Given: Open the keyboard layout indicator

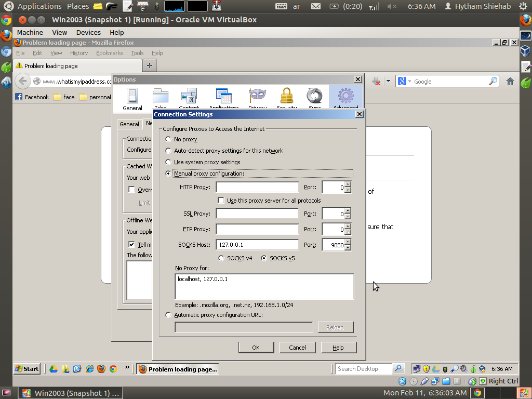Looking at the screenshot, I should click(x=288, y=6).
